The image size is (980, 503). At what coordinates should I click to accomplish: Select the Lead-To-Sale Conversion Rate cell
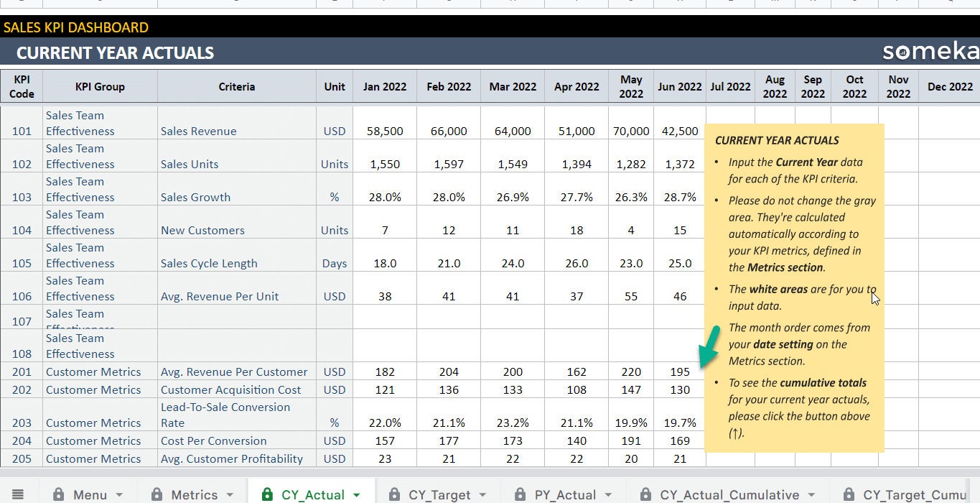[237, 415]
